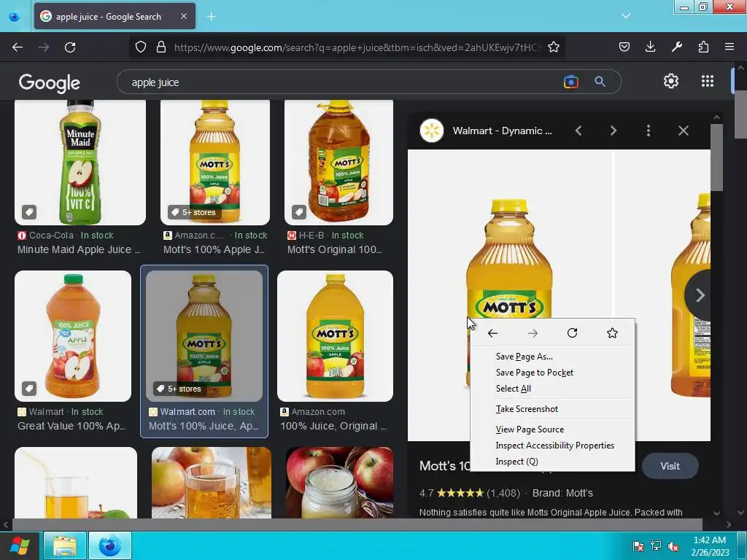The width and height of the screenshot is (747, 560).
Task: Click bookmark star in the context menu
Action: click(612, 332)
